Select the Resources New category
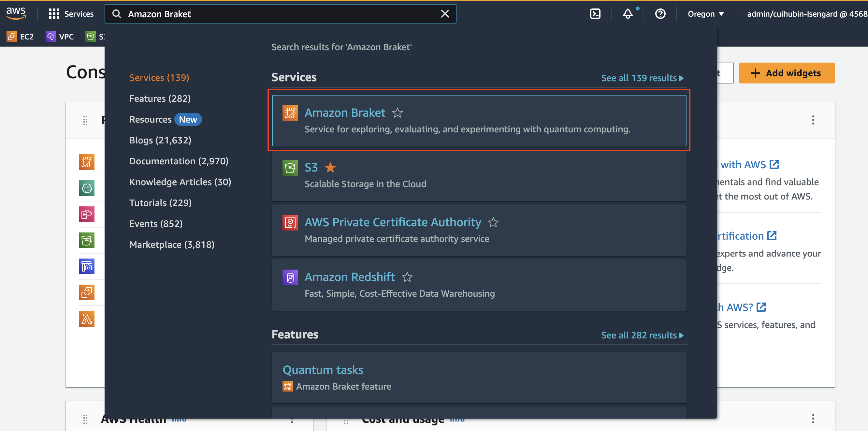 [166, 119]
